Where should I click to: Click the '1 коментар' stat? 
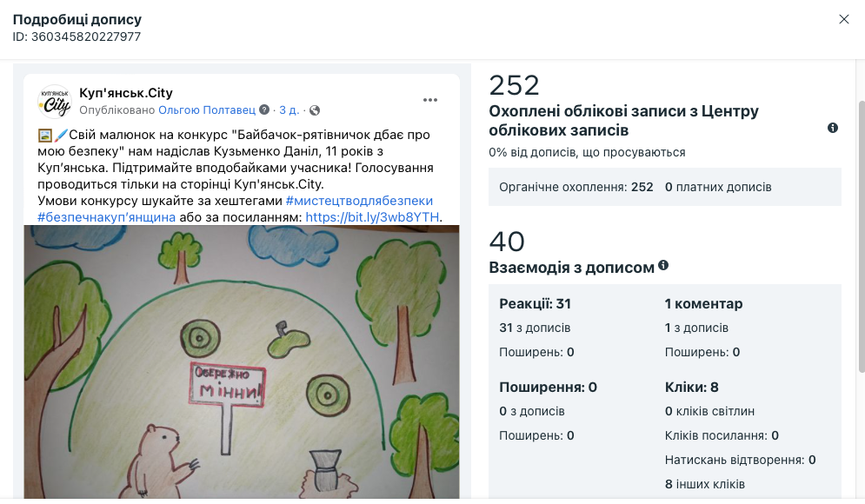[x=703, y=304]
